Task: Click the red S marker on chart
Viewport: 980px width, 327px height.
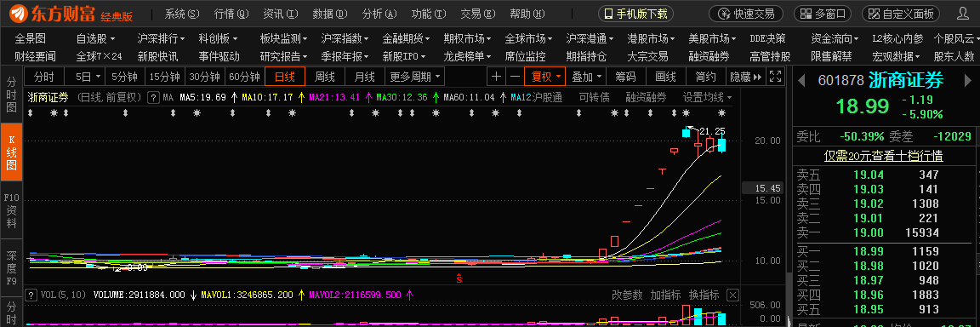Action: coord(459,278)
